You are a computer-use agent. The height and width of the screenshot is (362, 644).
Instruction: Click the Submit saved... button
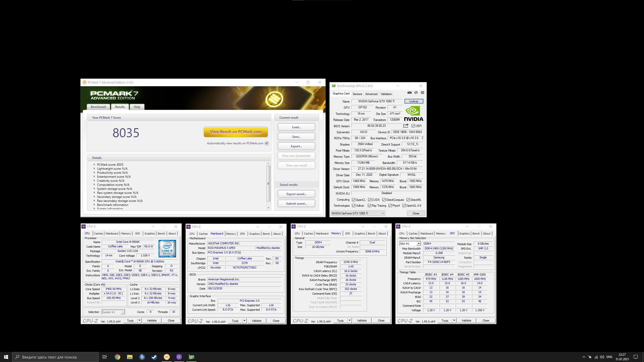[296, 204]
